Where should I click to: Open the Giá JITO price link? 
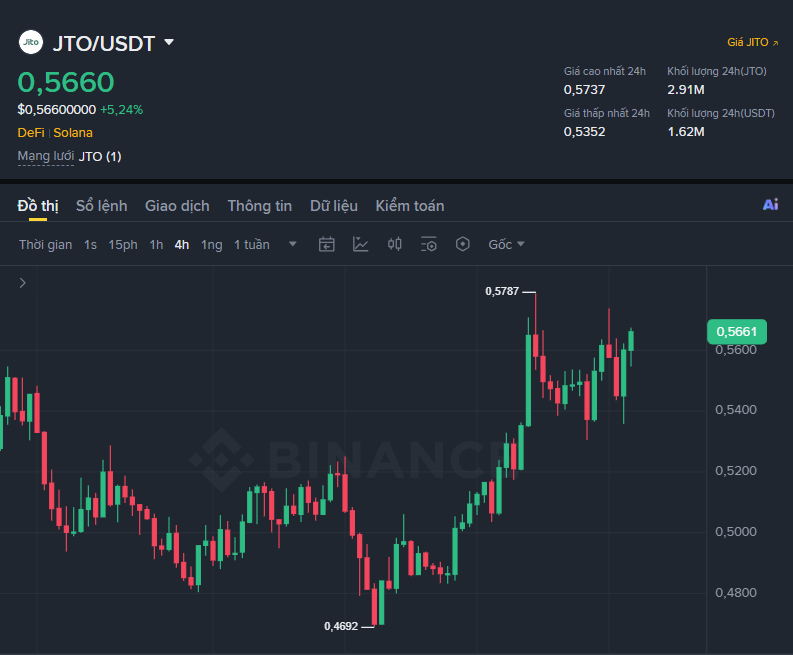coord(753,42)
